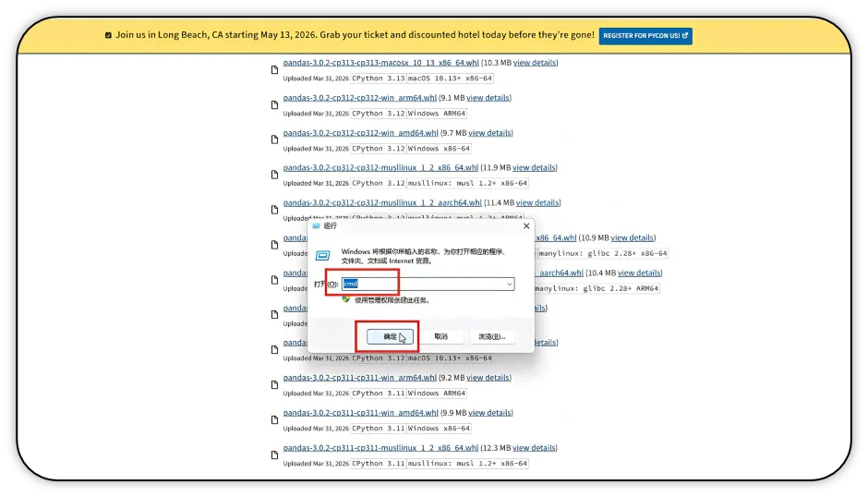Click file icon beside cp311 win_arm64 wheel
The height and width of the screenshot is (497, 868).
pyautogui.click(x=274, y=384)
